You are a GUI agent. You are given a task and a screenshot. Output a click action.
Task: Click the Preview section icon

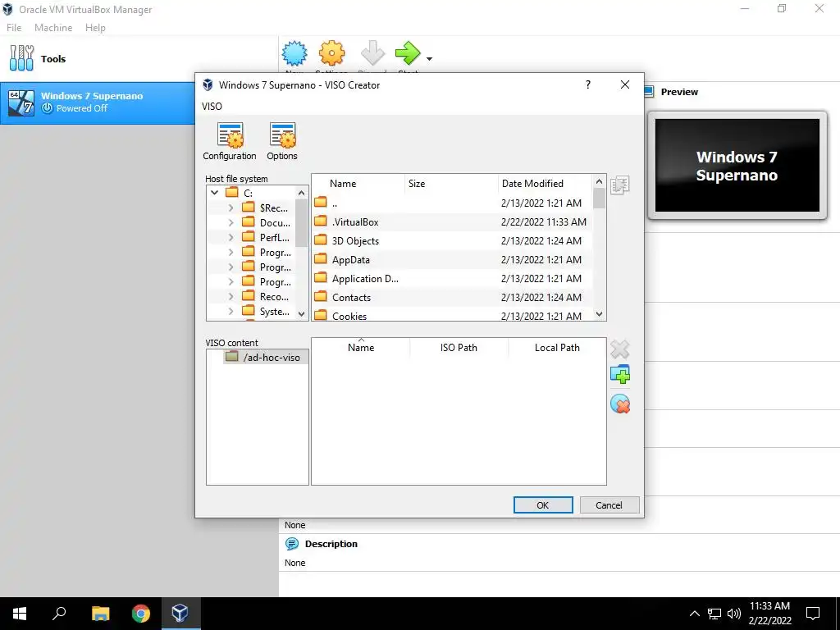649,92
